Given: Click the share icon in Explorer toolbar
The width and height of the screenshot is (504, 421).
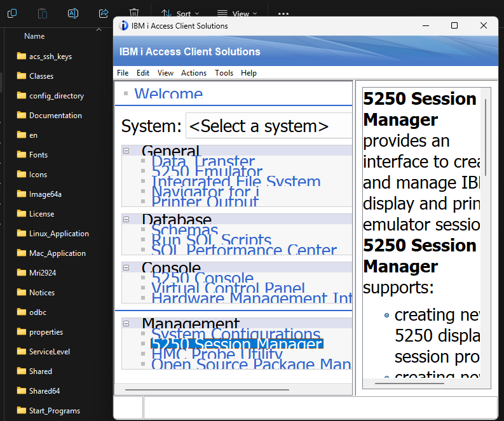Looking at the screenshot, I should [x=104, y=13].
